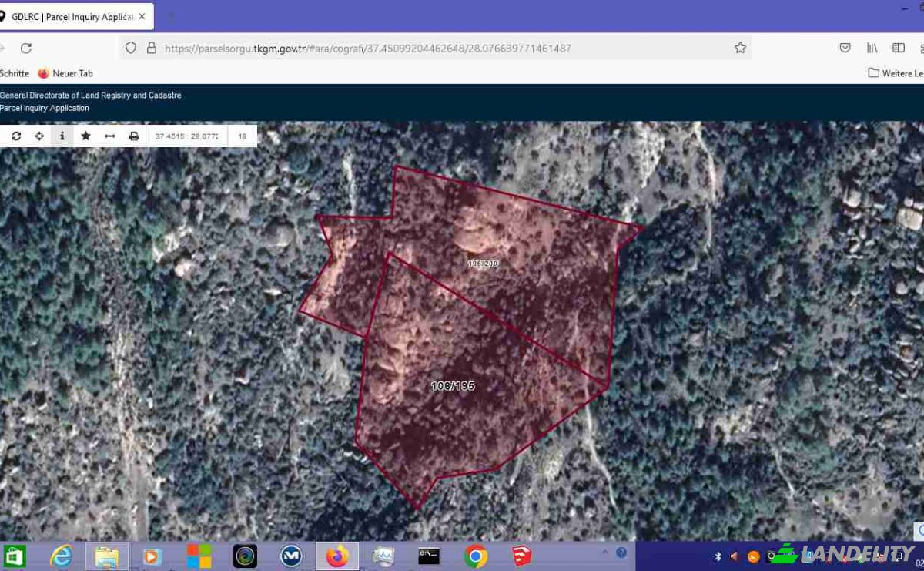Open the Microsoft Store colored tiles icon
Viewport: 924px width, 571px height.
(x=199, y=556)
